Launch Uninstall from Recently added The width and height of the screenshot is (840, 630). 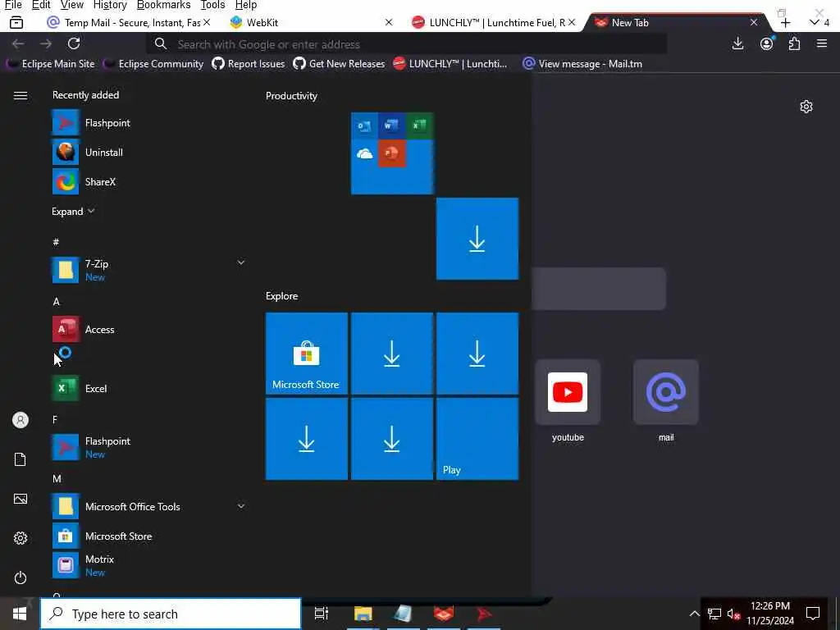point(148,153)
